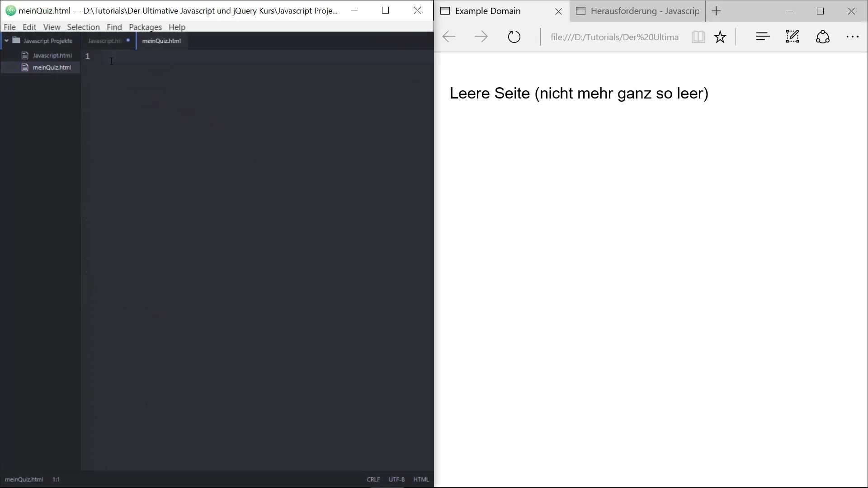Open the Edit menu
The image size is (868, 488).
[29, 27]
